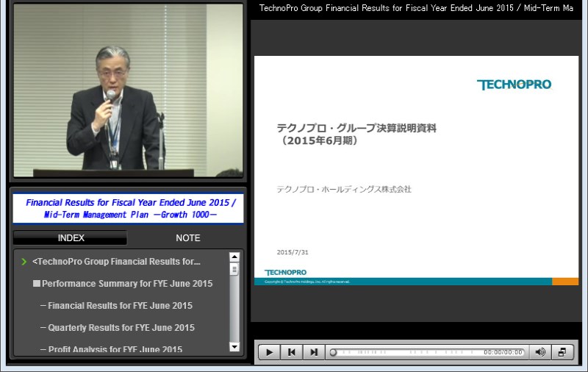Click the presentation title banner text
588x372 pixels.
(x=131, y=209)
